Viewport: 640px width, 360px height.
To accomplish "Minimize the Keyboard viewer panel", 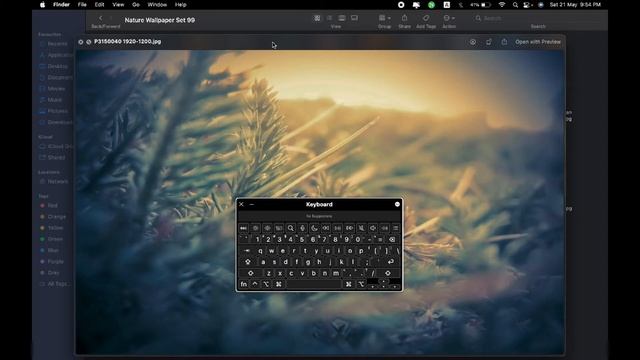I will (x=252, y=204).
